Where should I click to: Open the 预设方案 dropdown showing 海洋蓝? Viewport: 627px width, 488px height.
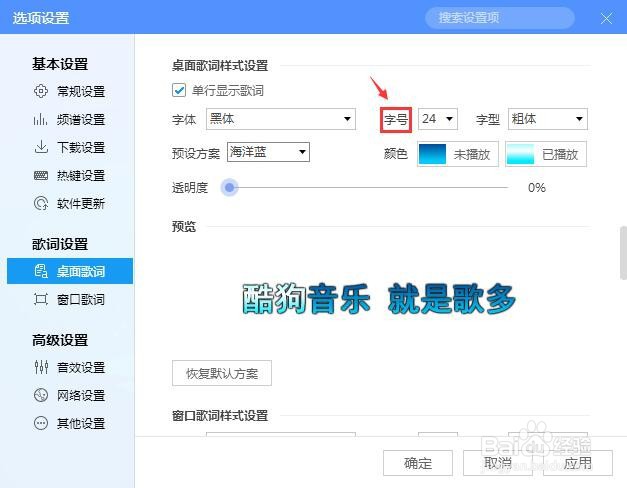pos(268,152)
